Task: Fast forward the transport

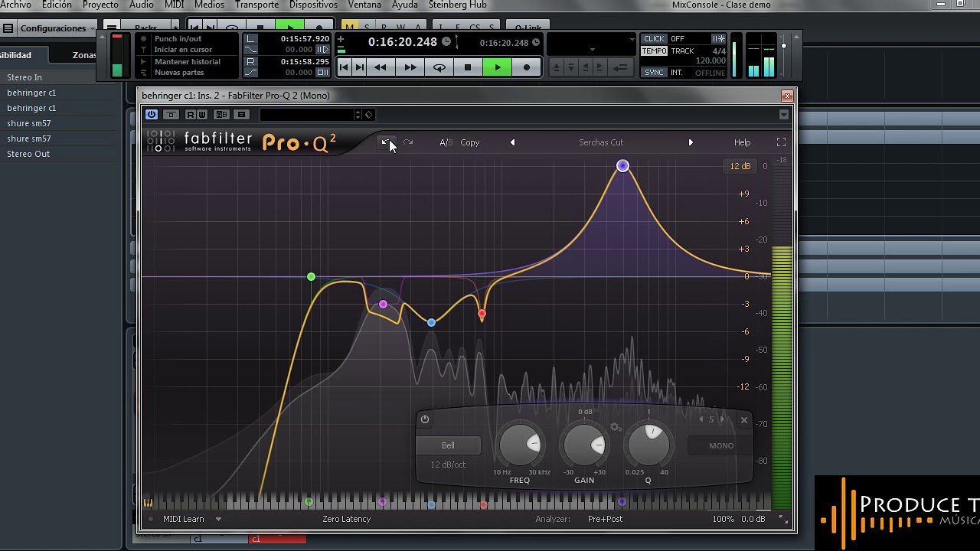Action: pos(410,67)
